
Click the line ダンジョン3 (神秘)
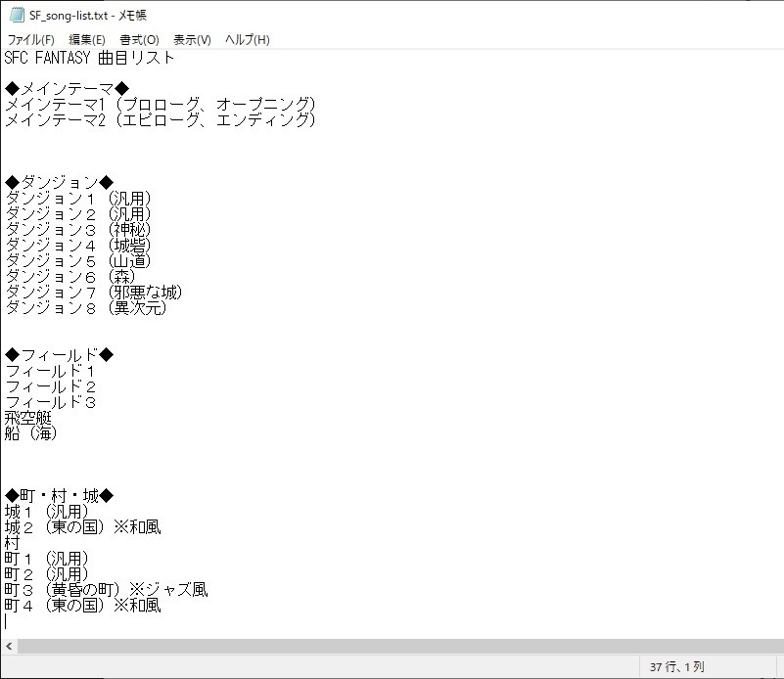pos(77,229)
